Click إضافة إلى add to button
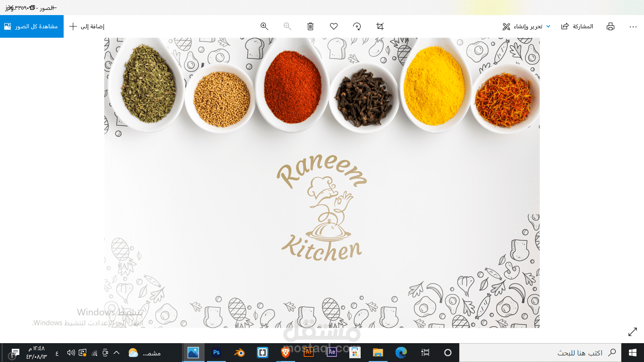 (87, 26)
